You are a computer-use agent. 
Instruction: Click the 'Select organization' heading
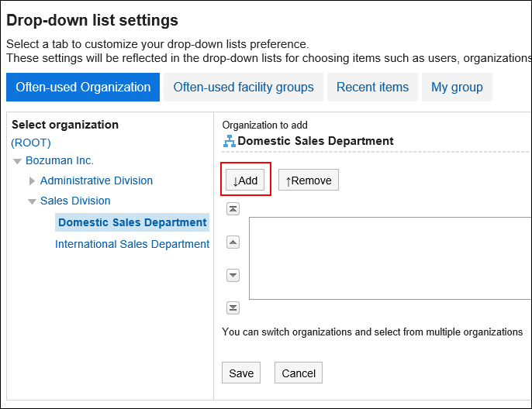pos(65,125)
